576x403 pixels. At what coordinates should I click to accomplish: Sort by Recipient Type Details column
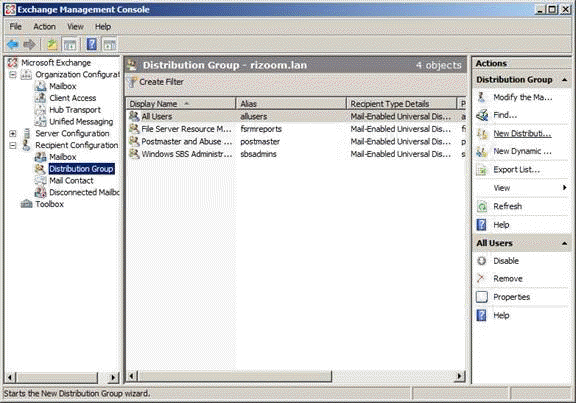[x=402, y=104]
